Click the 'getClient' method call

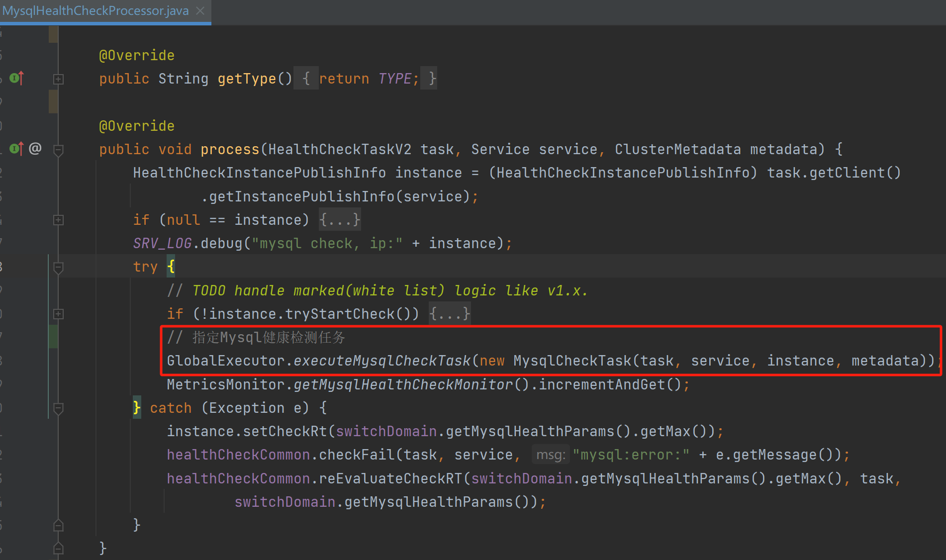847,173
